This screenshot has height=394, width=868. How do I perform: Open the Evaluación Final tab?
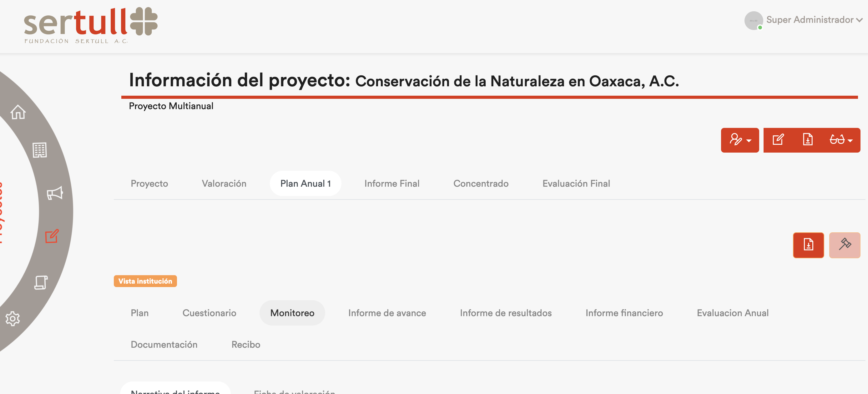(576, 184)
